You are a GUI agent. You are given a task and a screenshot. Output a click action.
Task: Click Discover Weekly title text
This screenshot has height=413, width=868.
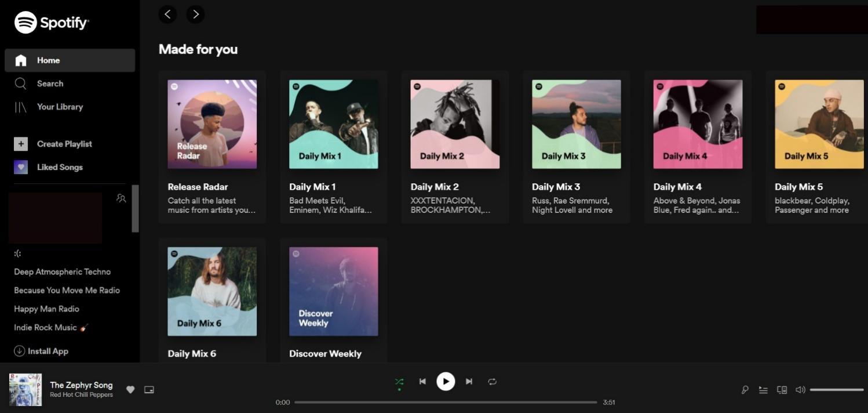click(325, 353)
